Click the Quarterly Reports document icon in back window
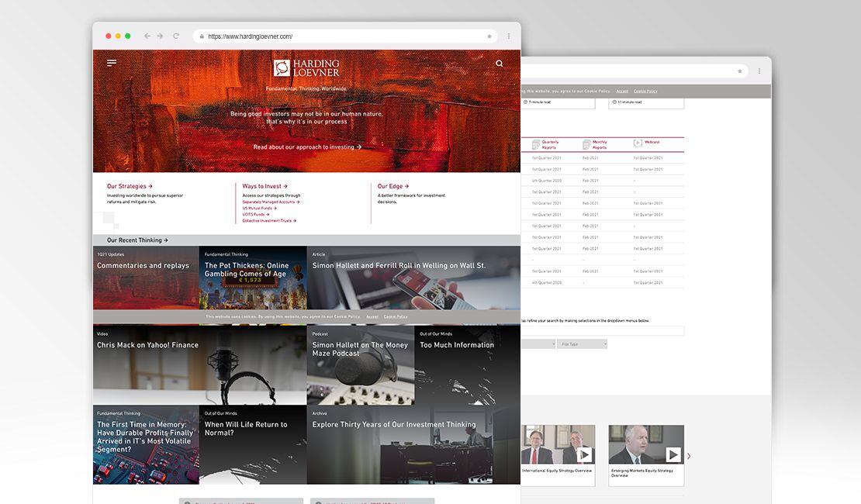 [536, 144]
